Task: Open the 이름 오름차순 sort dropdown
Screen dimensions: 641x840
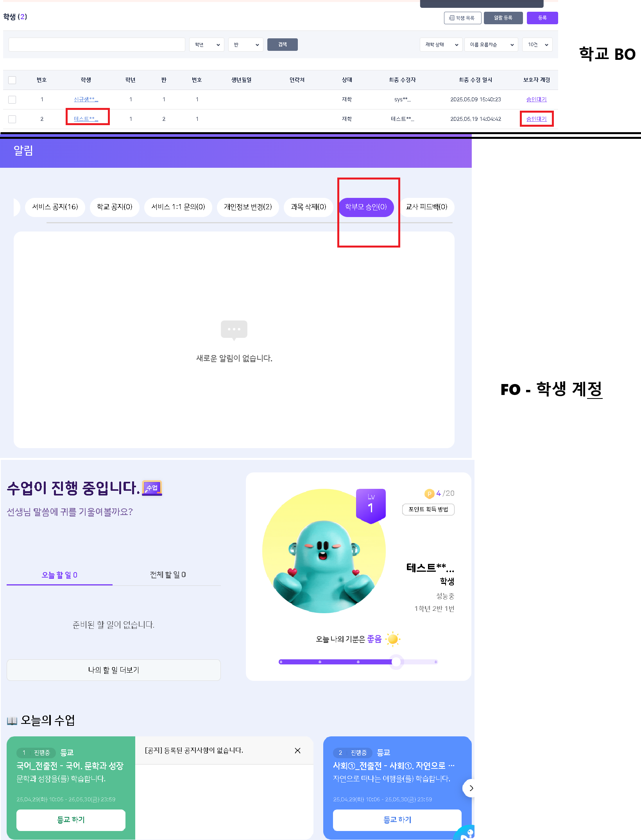Action: tap(491, 45)
